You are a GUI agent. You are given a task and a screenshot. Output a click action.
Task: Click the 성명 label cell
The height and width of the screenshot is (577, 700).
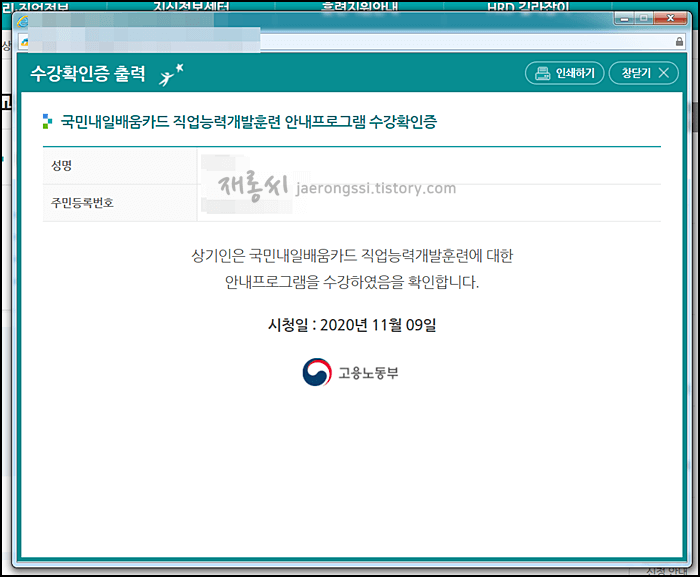[120, 166]
